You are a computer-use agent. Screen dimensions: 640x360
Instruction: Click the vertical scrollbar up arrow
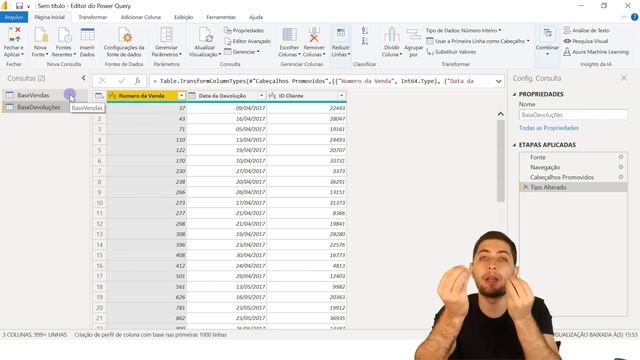500,114
